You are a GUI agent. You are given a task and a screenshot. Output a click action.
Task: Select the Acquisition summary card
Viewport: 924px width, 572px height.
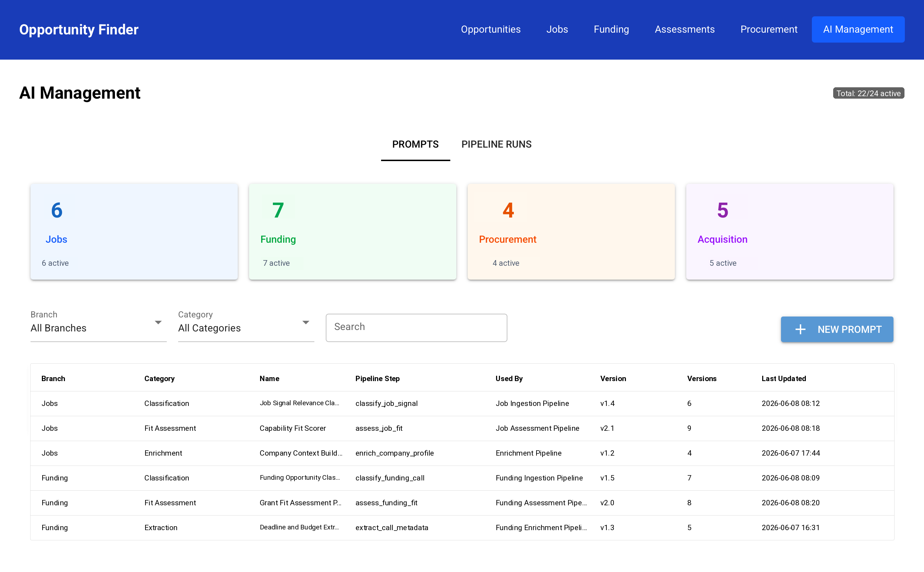790,231
